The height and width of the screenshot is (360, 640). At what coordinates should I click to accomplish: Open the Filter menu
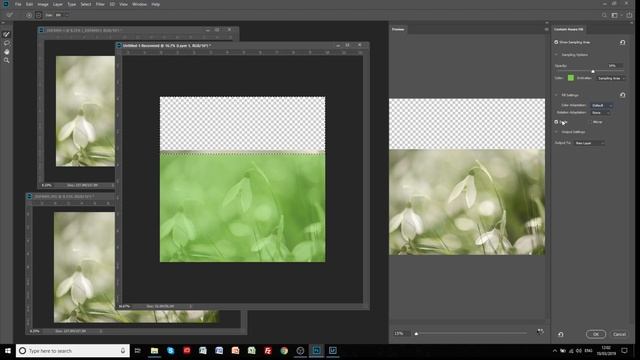pyautogui.click(x=100, y=4)
